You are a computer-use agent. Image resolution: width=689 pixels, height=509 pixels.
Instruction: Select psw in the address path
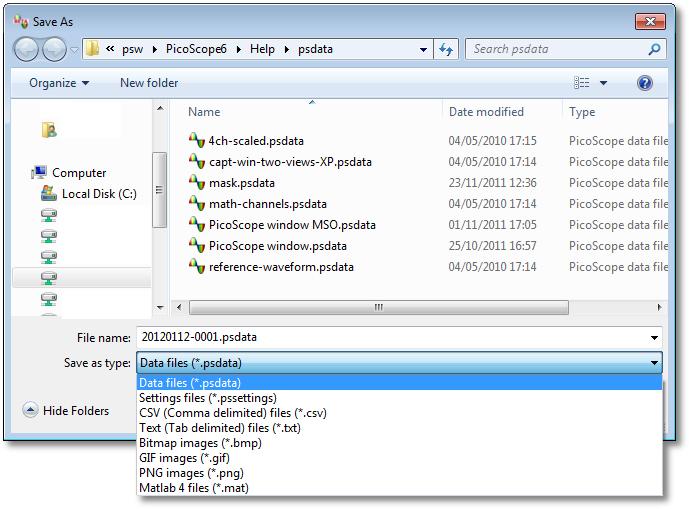[132, 49]
